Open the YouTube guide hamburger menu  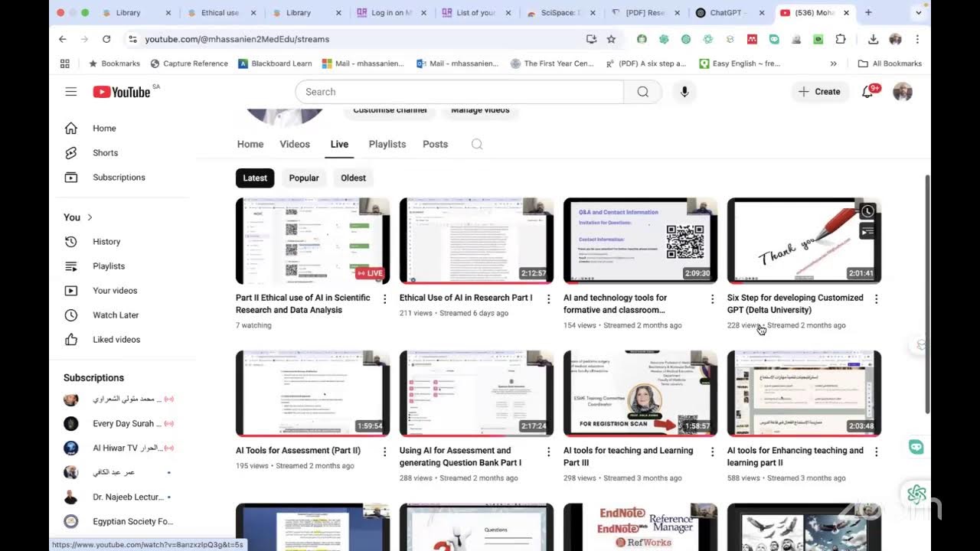(x=71, y=92)
